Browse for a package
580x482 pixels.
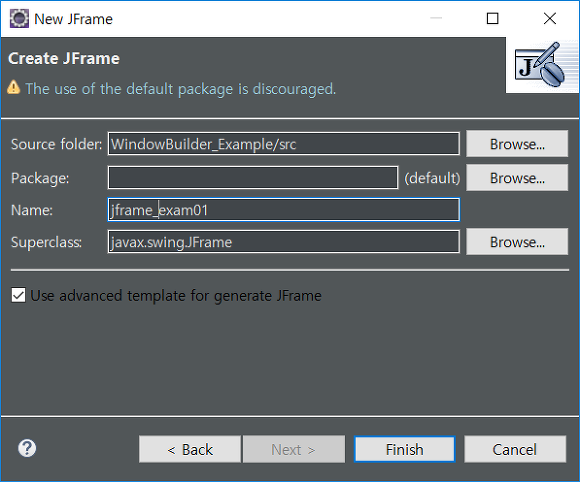click(x=517, y=178)
